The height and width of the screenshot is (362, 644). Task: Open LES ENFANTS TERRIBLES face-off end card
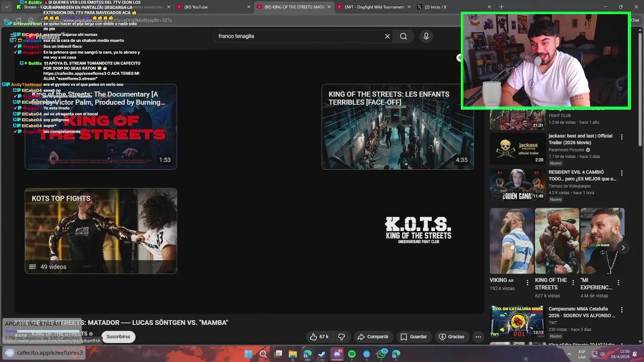click(397, 127)
